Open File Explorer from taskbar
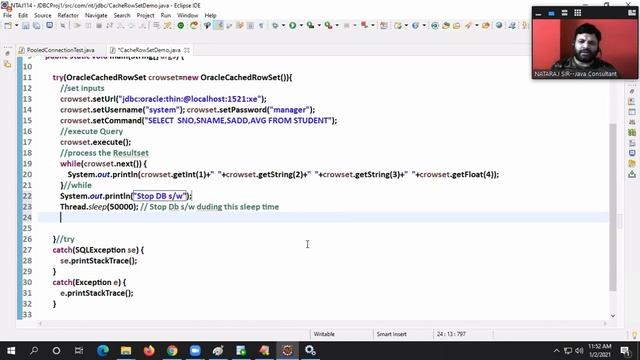 point(126,351)
